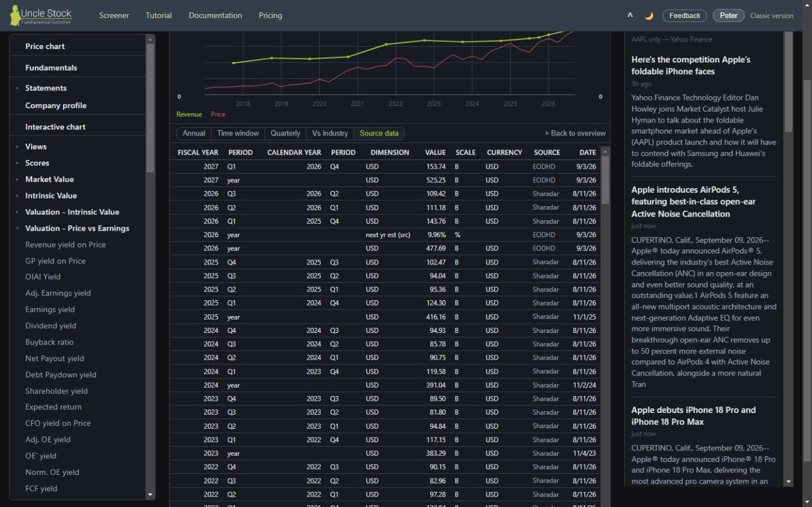This screenshot has height=507, width=812.
Task: Click sidebar scroll up arrow
Action: (150, 40)
